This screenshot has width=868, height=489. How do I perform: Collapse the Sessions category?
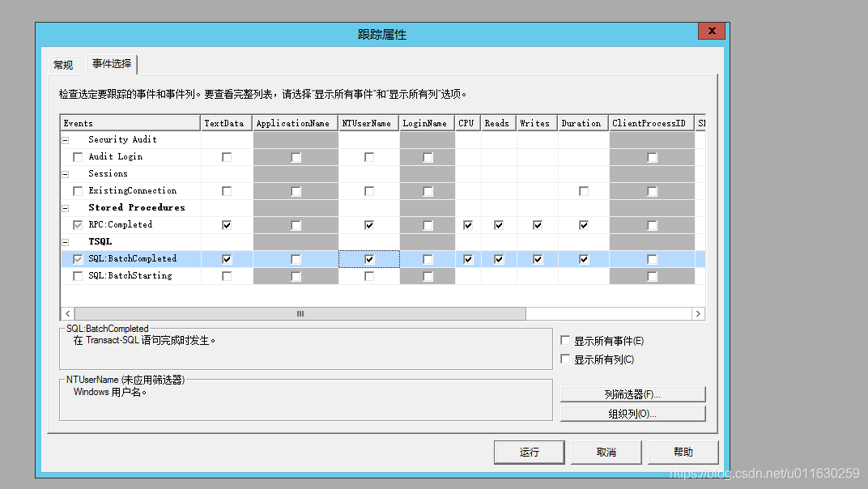click(66, 174)
